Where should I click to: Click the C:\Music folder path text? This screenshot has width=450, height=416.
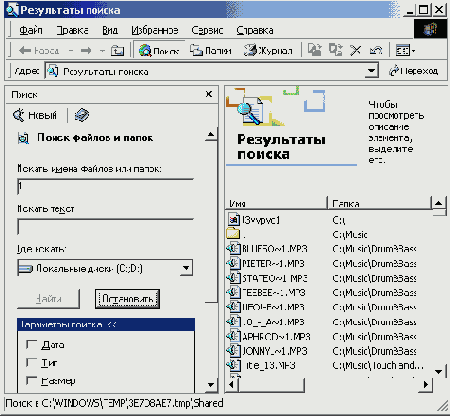coord(350,235)
